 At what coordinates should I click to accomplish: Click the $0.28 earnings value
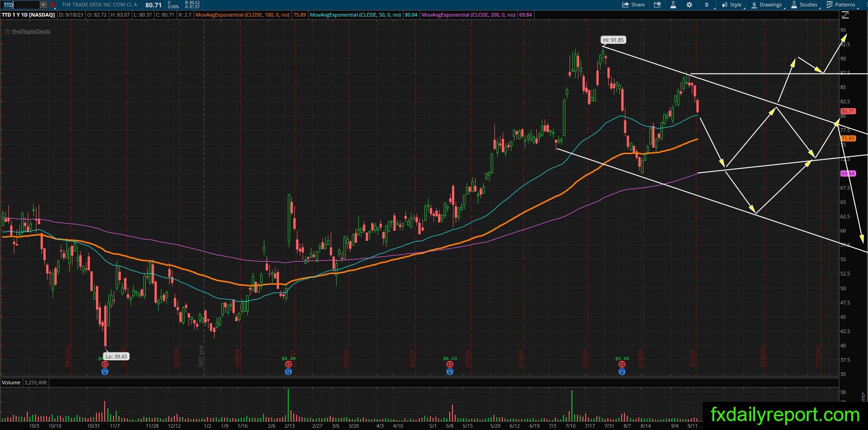pos(622,358)
